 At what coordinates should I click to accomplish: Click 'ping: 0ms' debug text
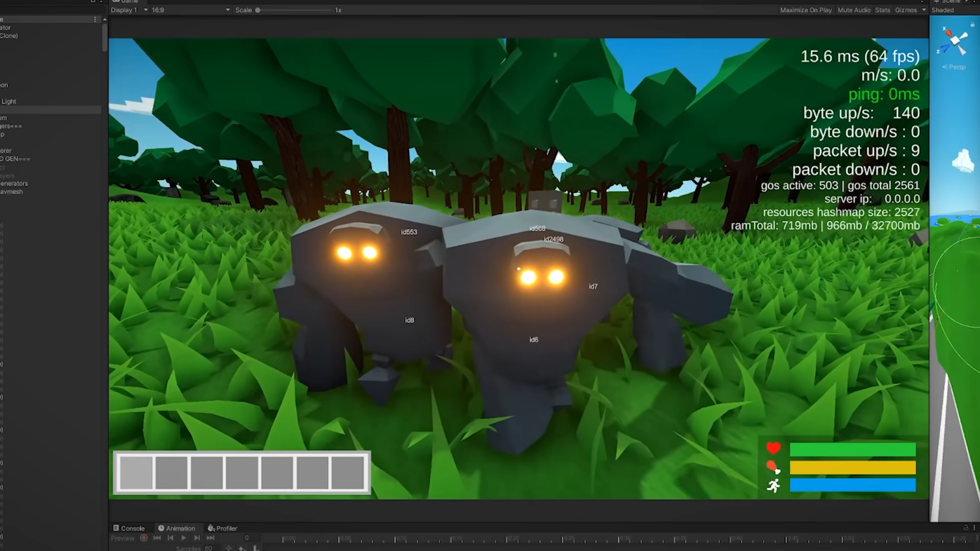[x=884, y=95]
